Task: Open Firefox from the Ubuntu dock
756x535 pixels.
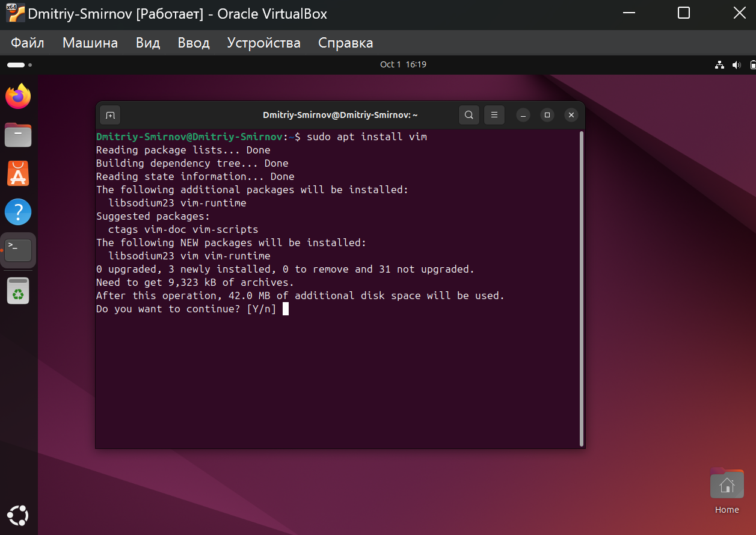Action: (18, 96)
